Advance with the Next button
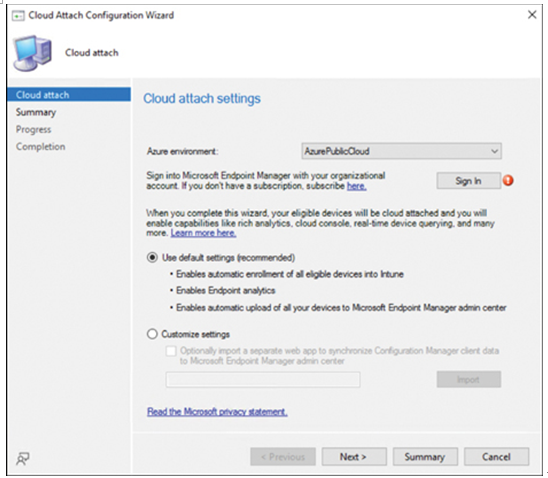The width and height of the screenshot is (548, 478). click(x=354, y=457)
